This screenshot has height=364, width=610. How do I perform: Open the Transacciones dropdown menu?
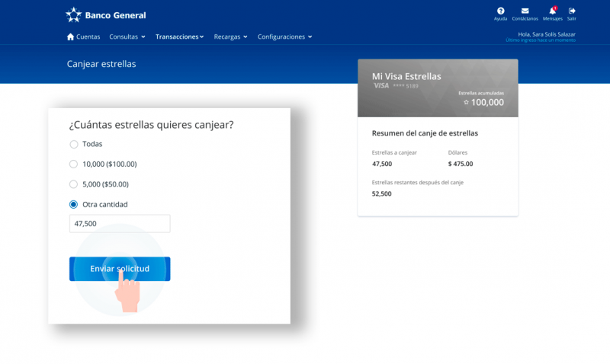(179, 37)
